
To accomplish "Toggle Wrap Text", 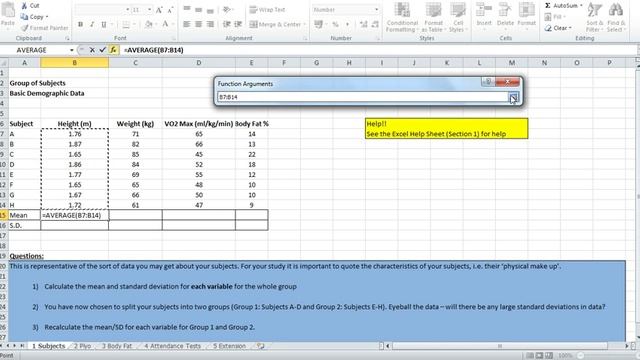I will [x=267, y=9].
